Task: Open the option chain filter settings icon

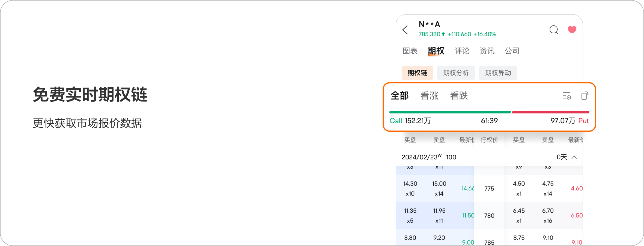Action: tap(567, 96)
